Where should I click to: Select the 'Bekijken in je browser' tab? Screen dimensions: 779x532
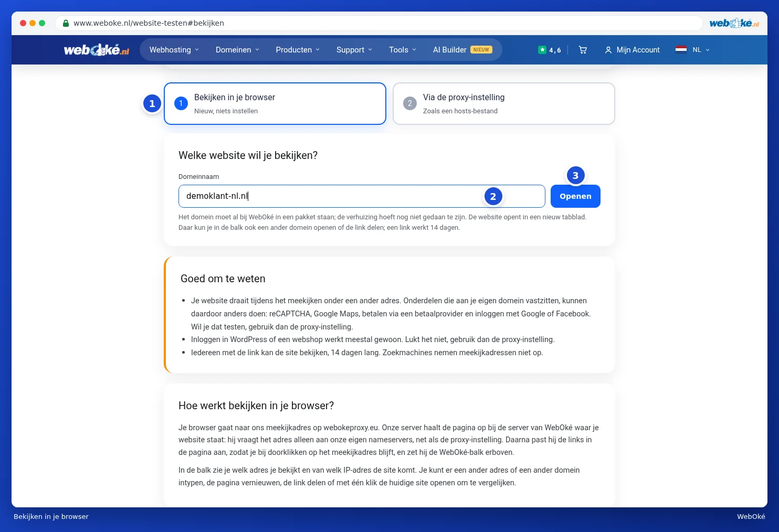click(275, 103)
